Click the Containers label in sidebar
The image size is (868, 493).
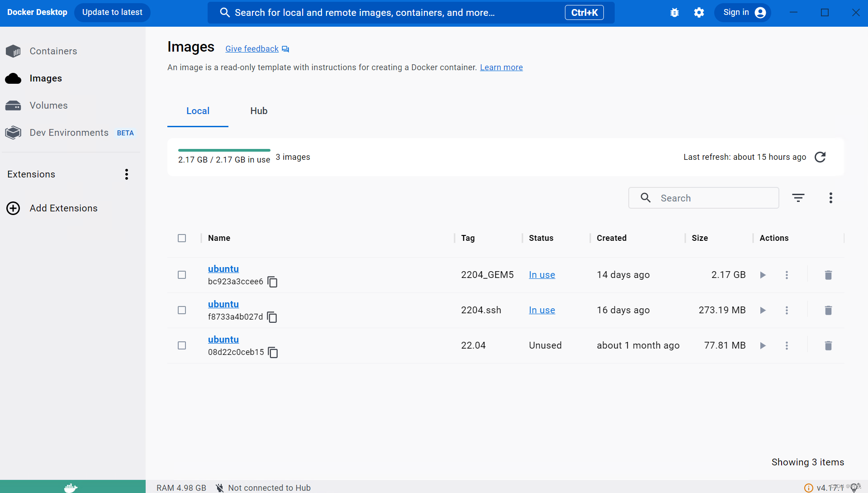tap(53, 51)
